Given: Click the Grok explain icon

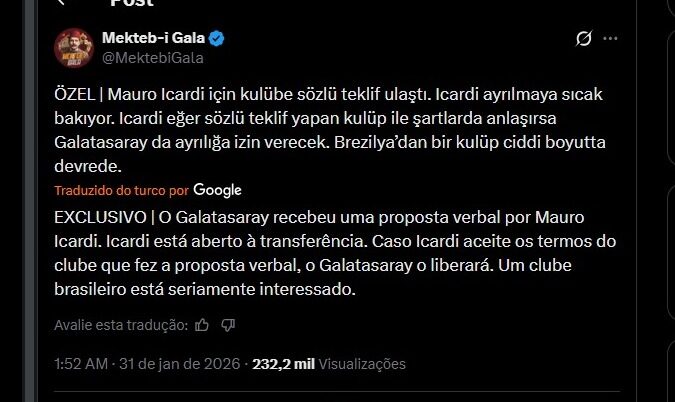Looking at the screenshot, I should point(584,39).
